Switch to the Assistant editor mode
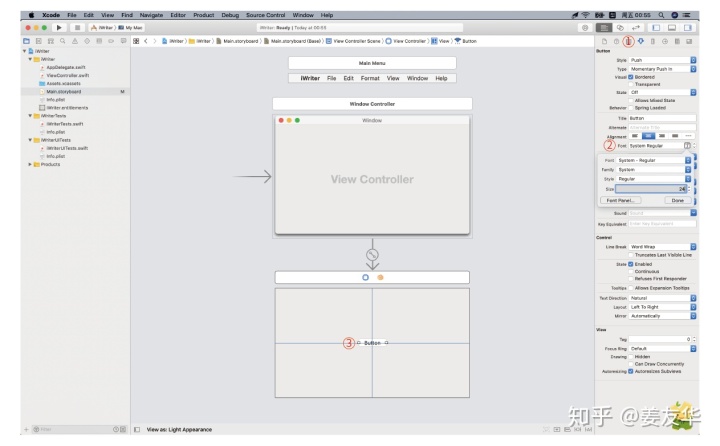720x446 pixels. pyautogui.click(x=620, y=28)
